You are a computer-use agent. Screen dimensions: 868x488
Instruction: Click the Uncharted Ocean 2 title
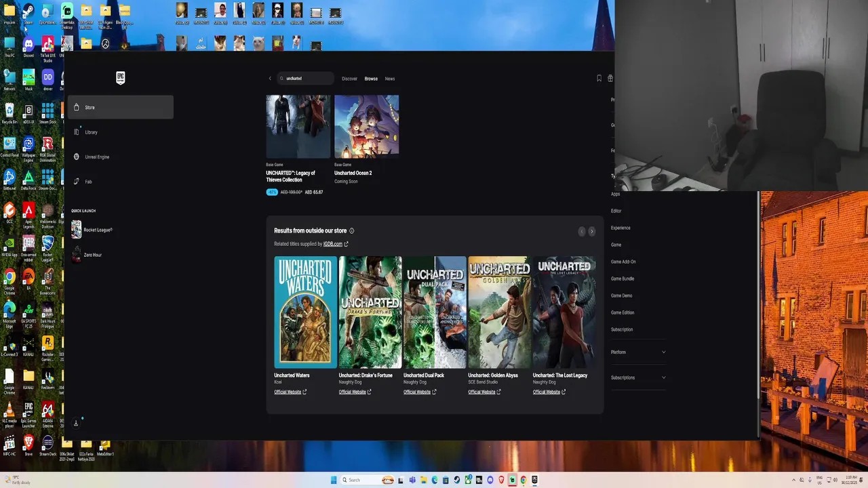353,173
